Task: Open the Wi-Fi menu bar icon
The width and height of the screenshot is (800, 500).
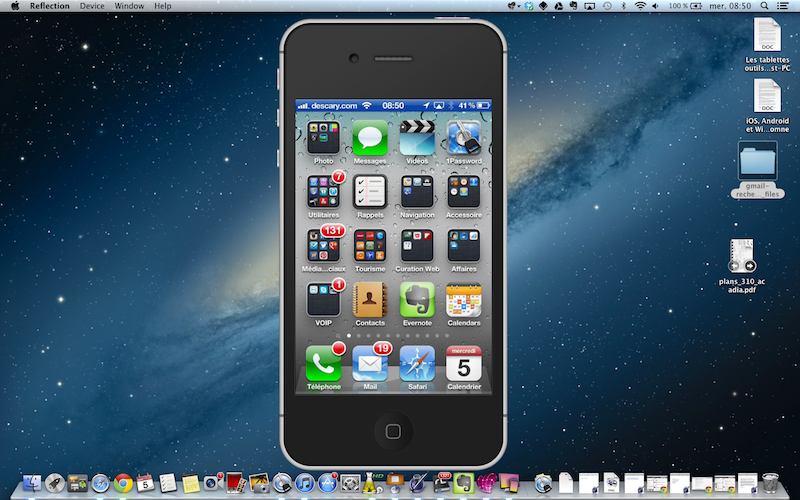Action: click(x=640, y=6)
